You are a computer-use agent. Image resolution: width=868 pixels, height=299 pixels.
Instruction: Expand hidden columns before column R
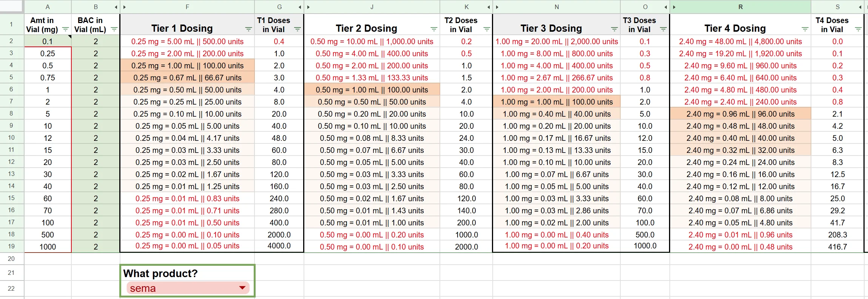(x=674, y=7)
